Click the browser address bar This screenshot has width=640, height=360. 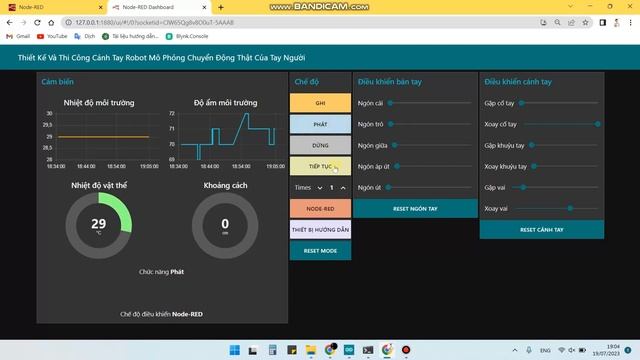point(300,22)
